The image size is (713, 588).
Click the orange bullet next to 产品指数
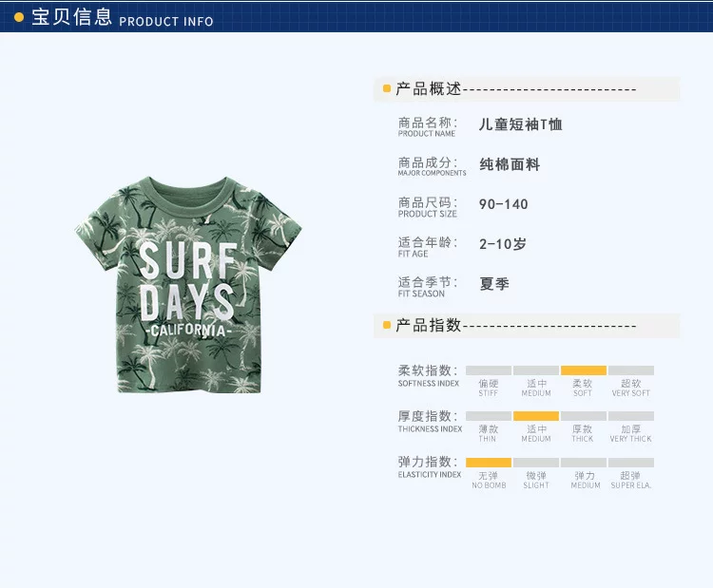387,325
